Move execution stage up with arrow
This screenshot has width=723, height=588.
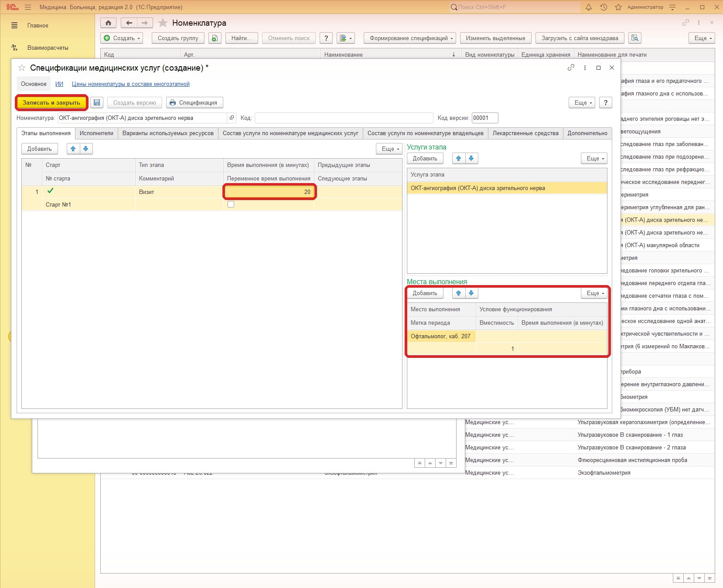coord(73,149)
